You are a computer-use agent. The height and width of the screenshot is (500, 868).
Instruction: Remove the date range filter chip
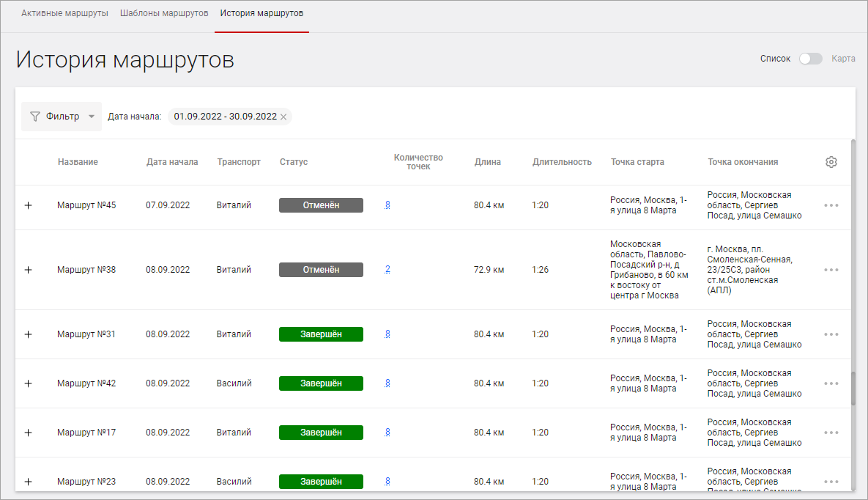click(x=283, y=117)
